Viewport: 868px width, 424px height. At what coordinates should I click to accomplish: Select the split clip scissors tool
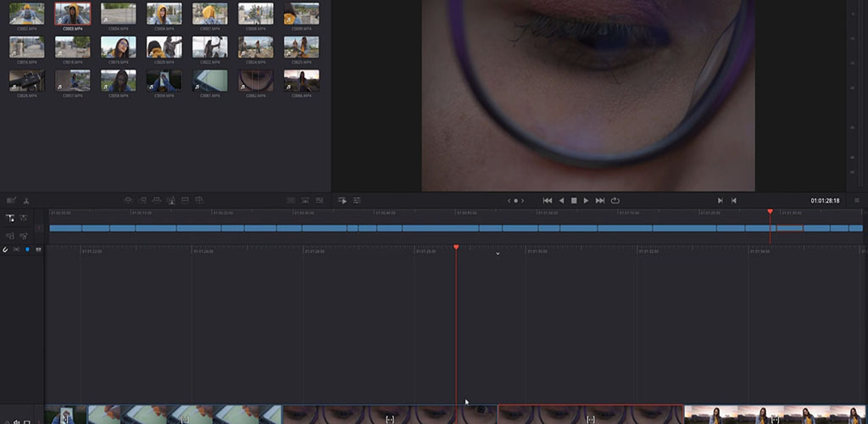(27, 200)
